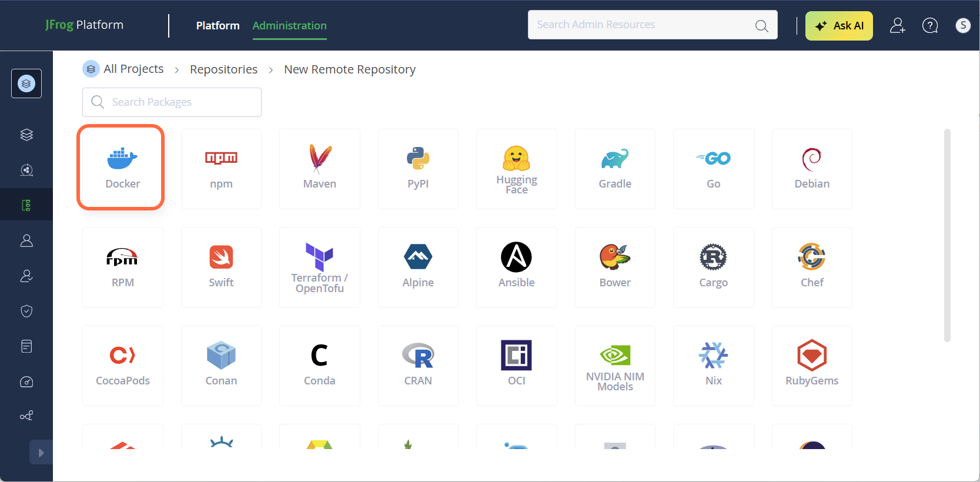Choose the NVIDIA NIM Models package type
The image size is (980, 482).
coord(615,366)
